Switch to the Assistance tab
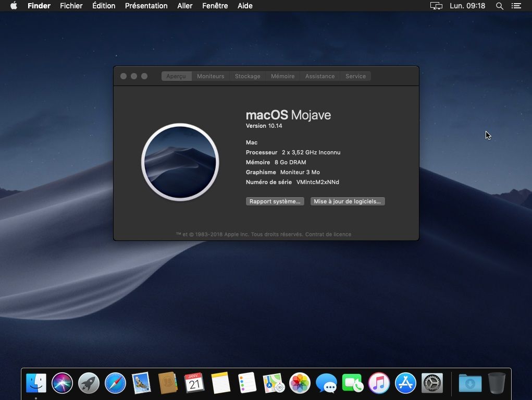This screenshot has height=400, width=532. point(319,76)
